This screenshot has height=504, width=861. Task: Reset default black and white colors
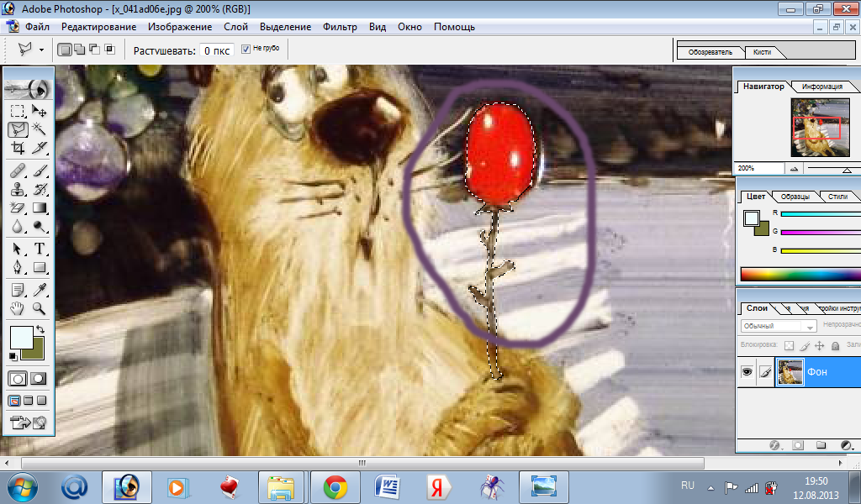(x=13, y=357)
